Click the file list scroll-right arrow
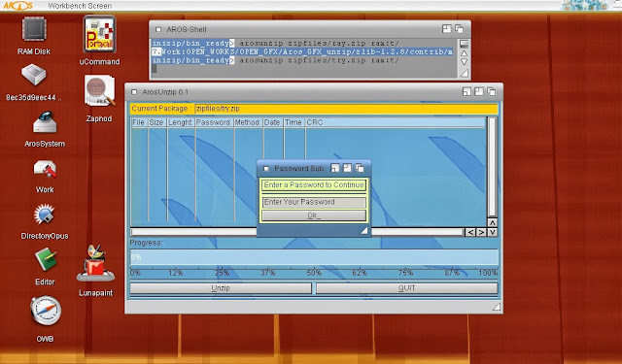The width and height of the screenshot is (622, 364). pos(481,232)
